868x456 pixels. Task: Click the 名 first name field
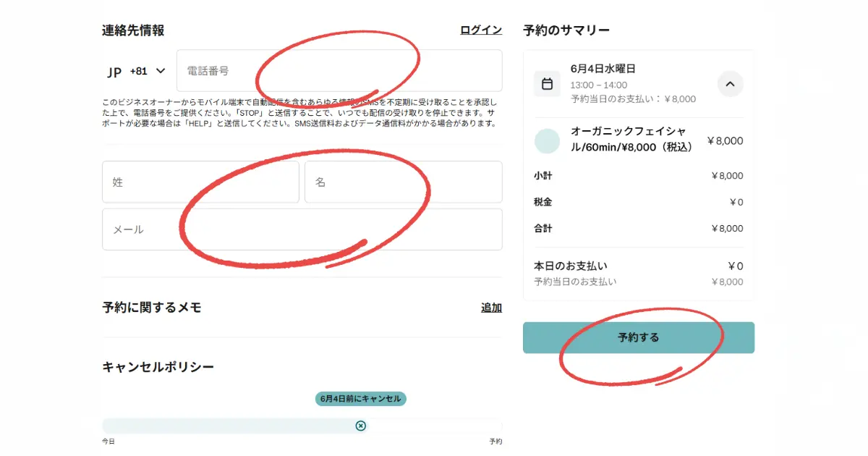click(x=404, y=182)
